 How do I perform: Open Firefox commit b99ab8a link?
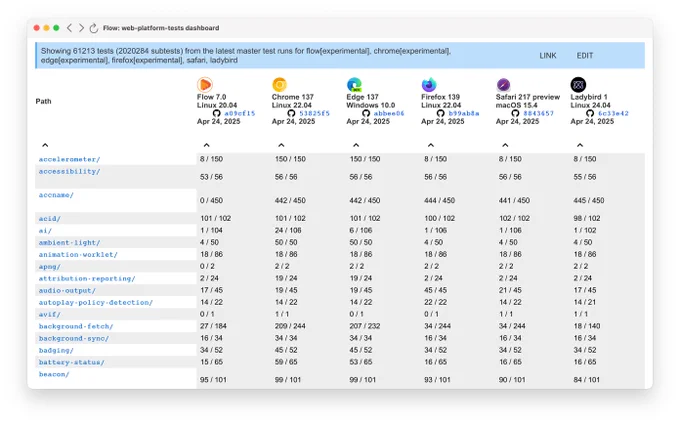[x=464, y=113]
